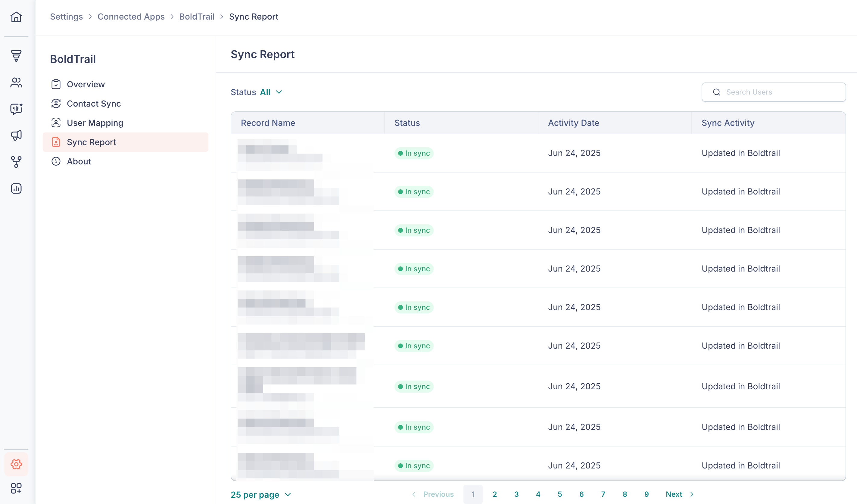Go to page 9
The width and height of the screenshot is (857, 504).
[647, 494]
